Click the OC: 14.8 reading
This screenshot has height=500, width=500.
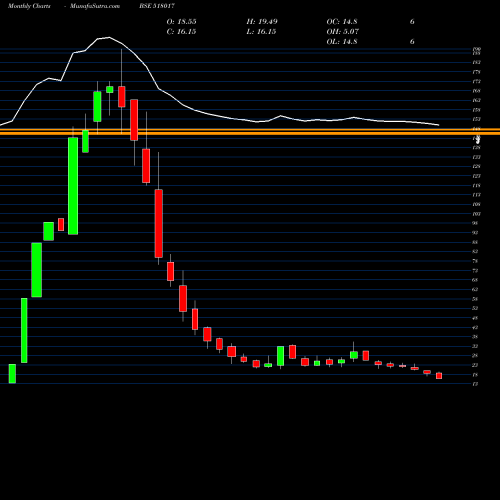[342, 22]
